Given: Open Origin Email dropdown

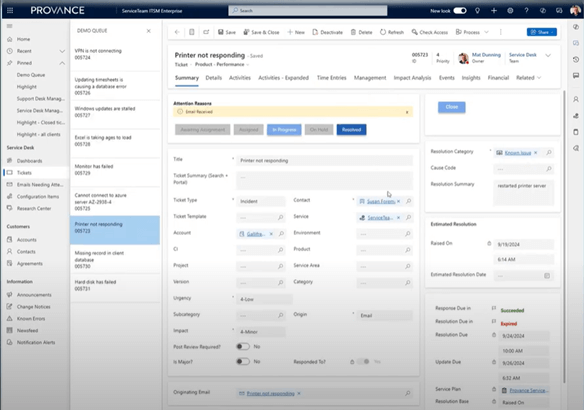Looking at the screenshot, I should [384, 315].
